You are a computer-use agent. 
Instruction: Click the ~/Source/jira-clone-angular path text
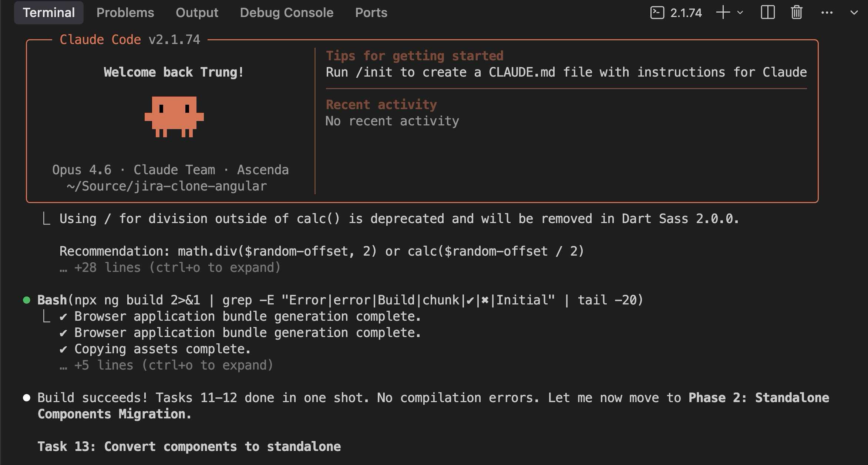click(166, 186)
